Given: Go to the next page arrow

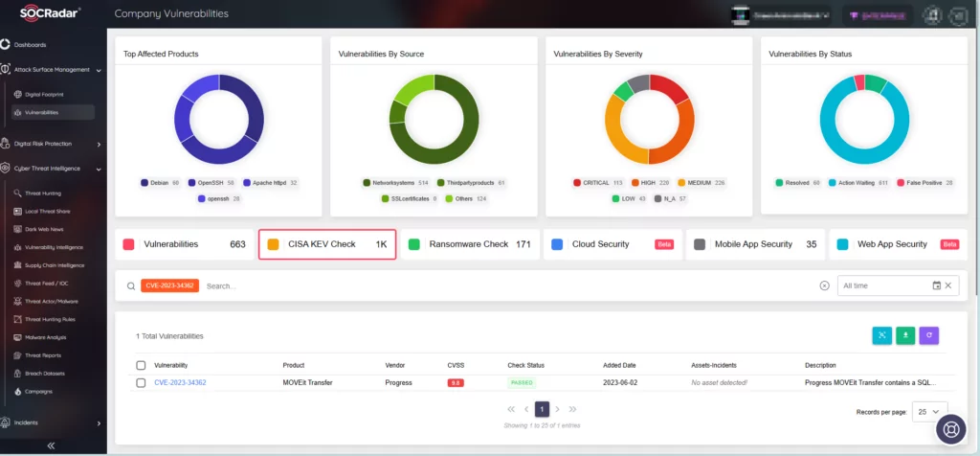Looking at the screenshot, I should tap(558, 409).
